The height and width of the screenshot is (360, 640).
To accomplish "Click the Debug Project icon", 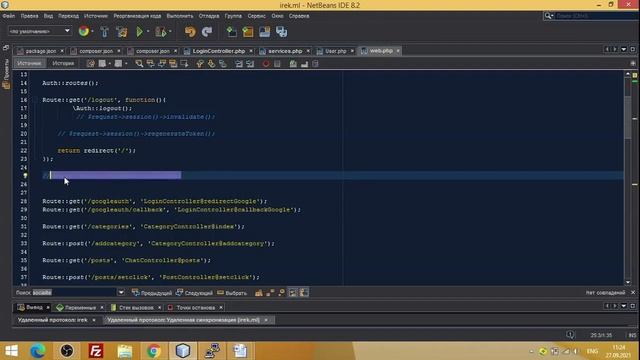I will point(160,31).
